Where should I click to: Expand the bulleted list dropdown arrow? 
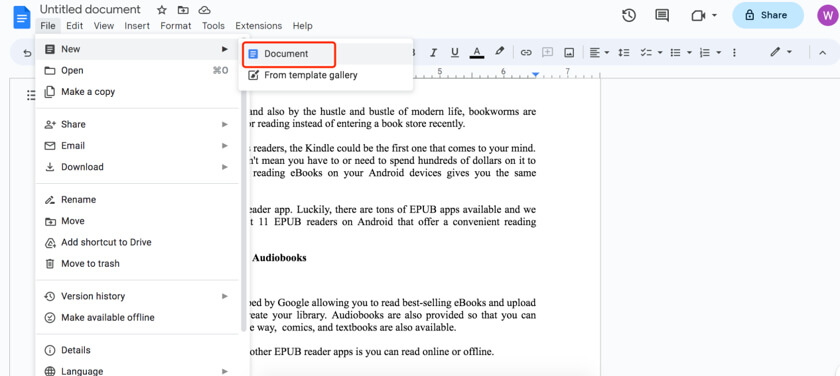(689, 52)
